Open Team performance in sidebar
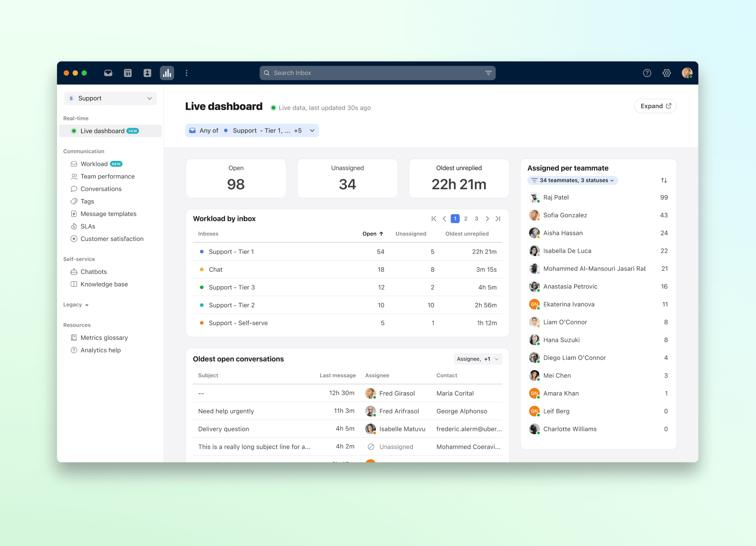 [107, 176]
